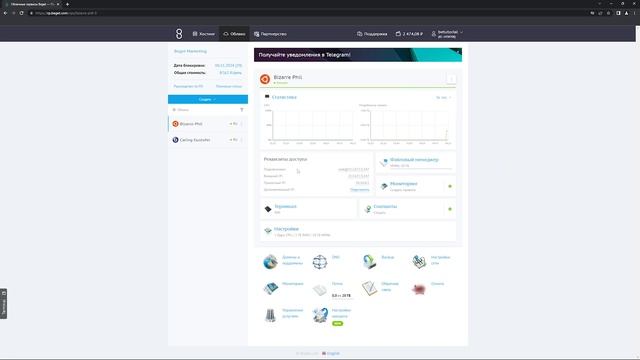Image resolution: width=640 pixels, height=360 pixels.
Task: Open the Партнерство menu item
Action: [270, 34]
